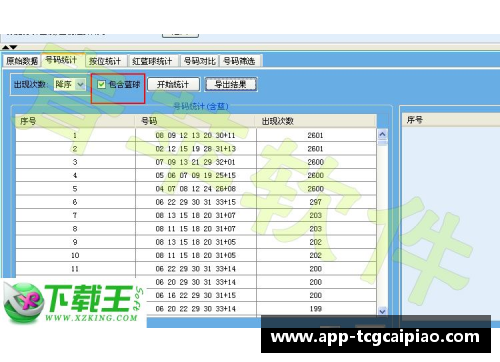Select number combination in row 6
Viewport: 500px width, 362px height.
click(x=196, y=202)
